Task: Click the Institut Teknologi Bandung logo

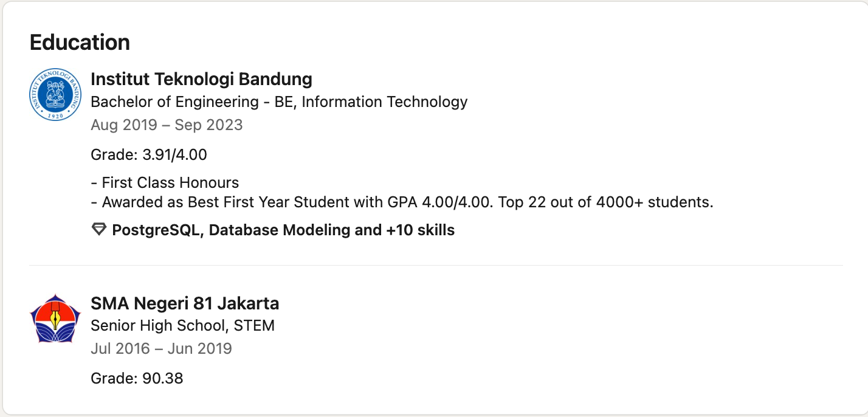Action: (55, 94)
